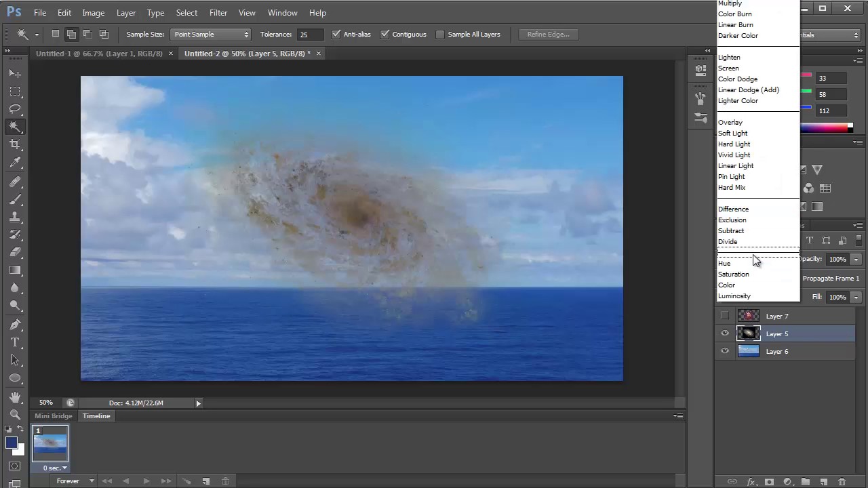Switch to the Untitled-1 document tab

[x=99, y=54]
